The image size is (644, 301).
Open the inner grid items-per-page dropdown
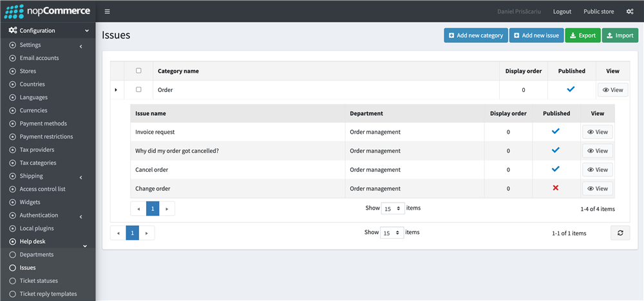[393, 208]
